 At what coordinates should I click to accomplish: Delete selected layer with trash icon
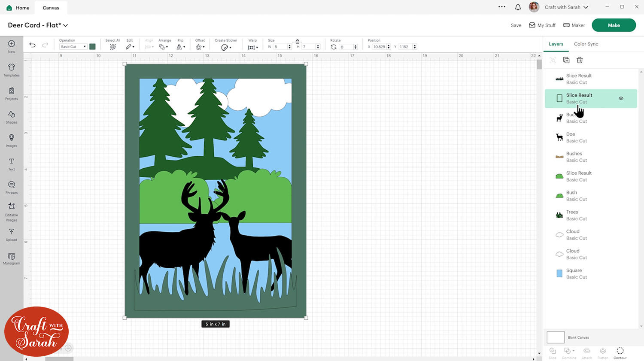pyautogui.click(x=580, y=60)
